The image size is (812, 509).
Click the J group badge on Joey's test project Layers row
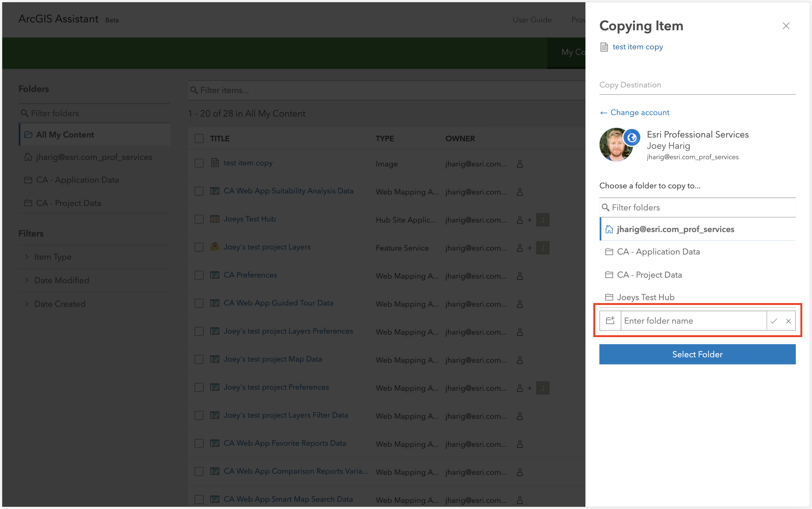[542, 248]
